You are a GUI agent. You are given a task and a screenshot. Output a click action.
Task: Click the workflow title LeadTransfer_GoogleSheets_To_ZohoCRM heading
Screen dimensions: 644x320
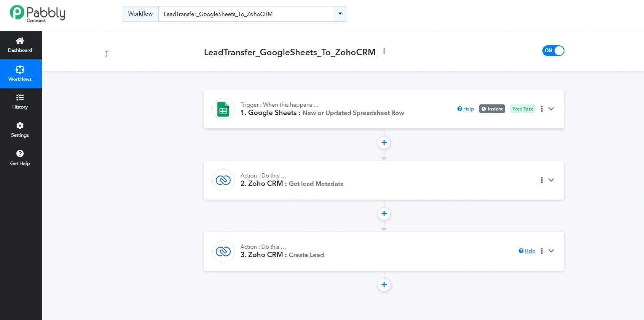click(x=290, y=52)
